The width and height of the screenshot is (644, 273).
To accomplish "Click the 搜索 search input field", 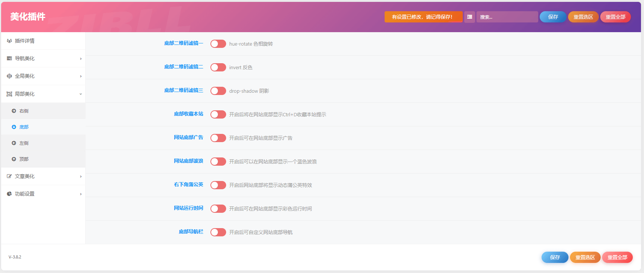I will coord(507,17).
